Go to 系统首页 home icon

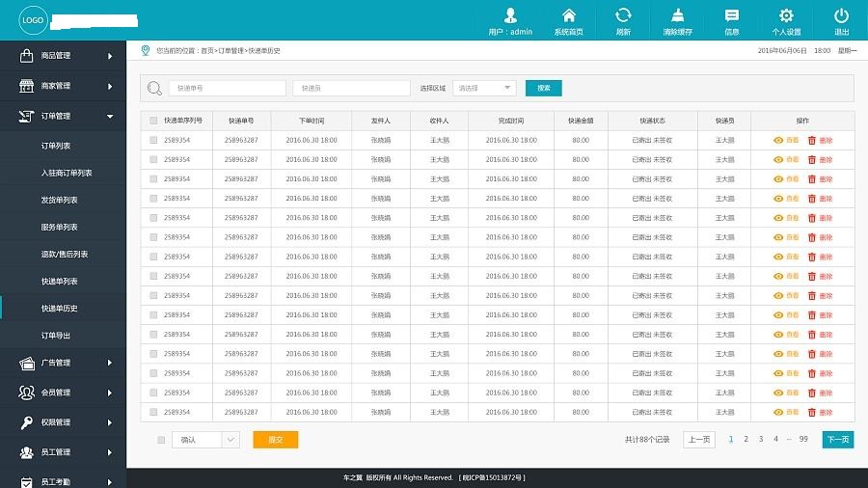click(x=568, y=14)
